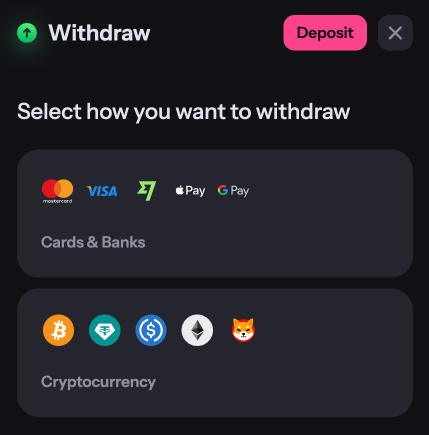Close the Withdraw dialog
Screen dimensions: 429x435
395,33
